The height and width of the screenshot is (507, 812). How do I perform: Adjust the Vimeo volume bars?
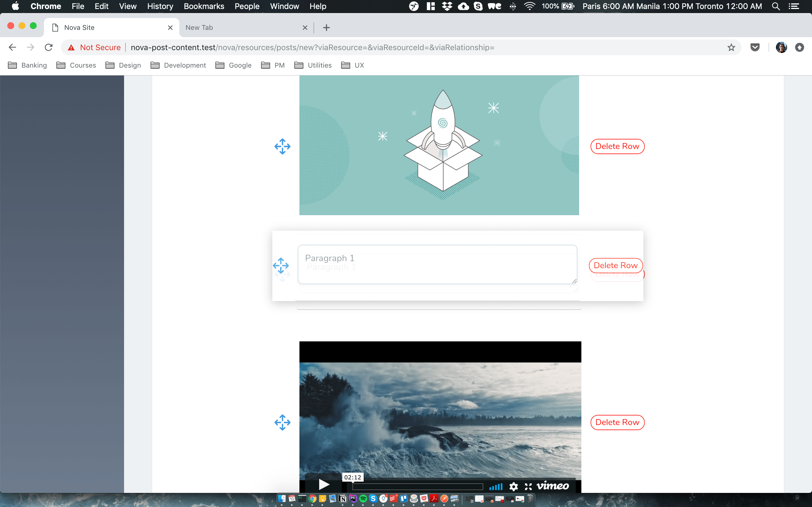click(496, 486)
